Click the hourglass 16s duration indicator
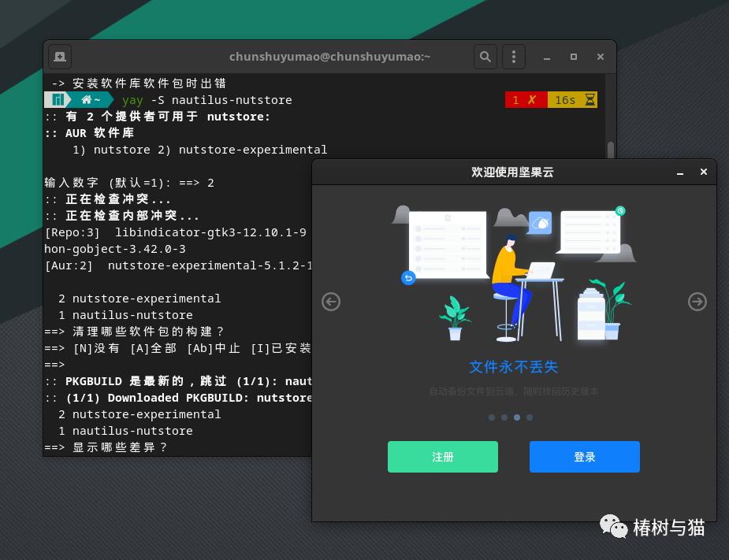The image size is (729, 560). [573, 100]
